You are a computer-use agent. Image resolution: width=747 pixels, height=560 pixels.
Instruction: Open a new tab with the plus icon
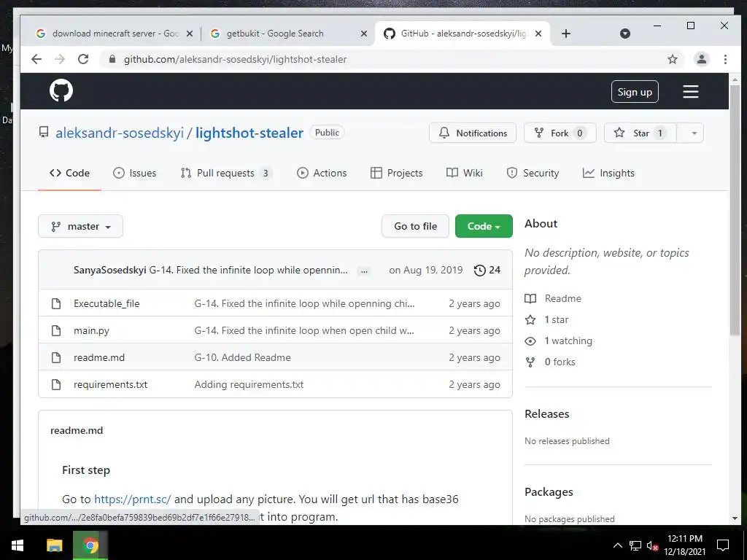click(566, 34)
